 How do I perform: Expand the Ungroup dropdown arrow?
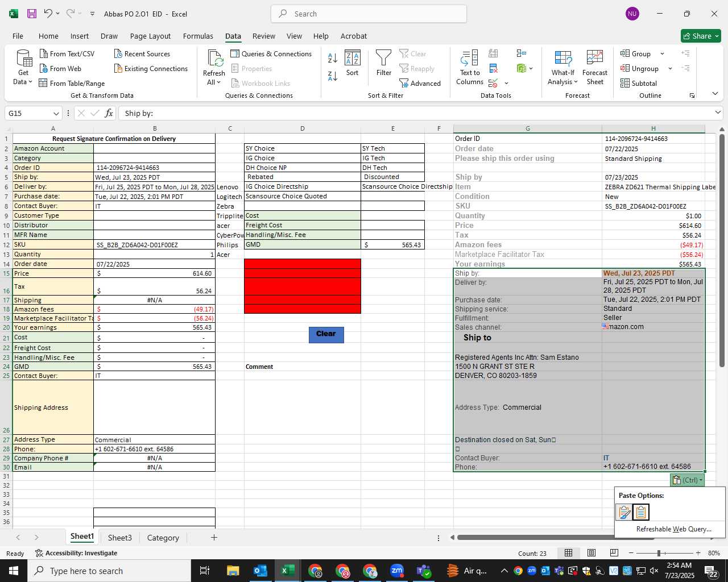click(670, 69)
